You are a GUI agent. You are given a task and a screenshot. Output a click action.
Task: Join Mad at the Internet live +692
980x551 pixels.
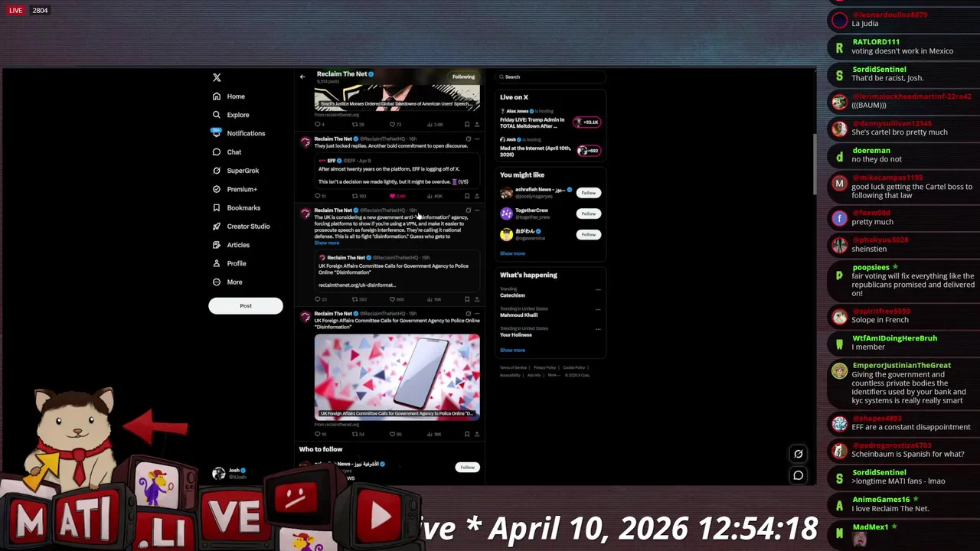click(588, 151)
